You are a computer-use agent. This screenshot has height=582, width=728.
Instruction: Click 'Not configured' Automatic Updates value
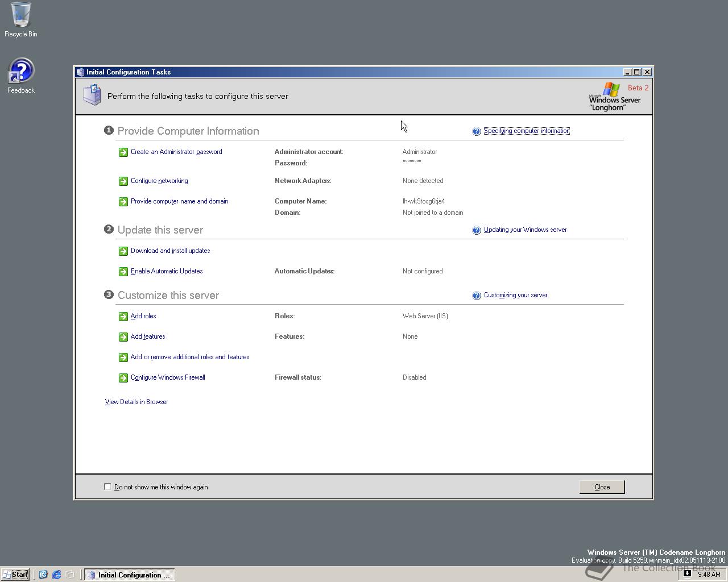(x=423, y=271)
